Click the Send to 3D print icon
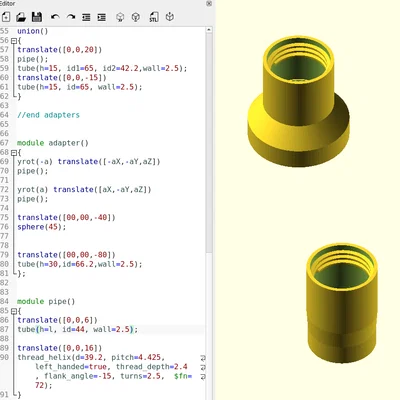This screenshot has width=400, height=400. click(x=170, y=17)
